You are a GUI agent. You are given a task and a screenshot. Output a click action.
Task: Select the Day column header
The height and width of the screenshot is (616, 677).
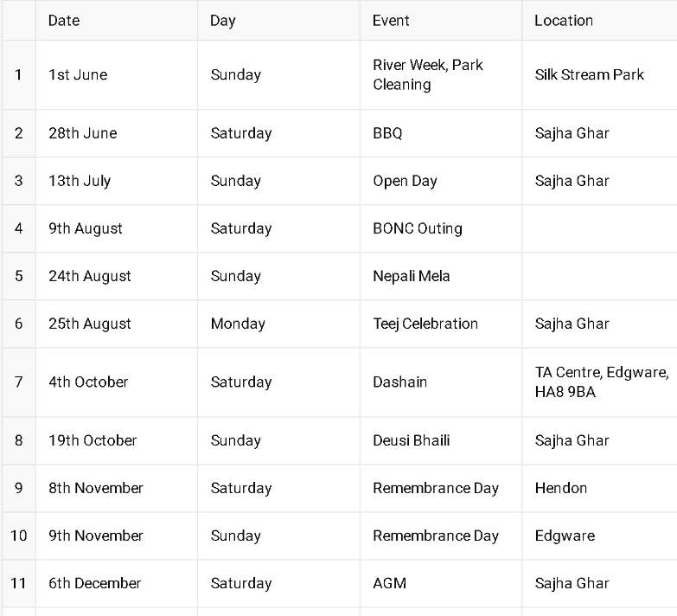[279, 20]
